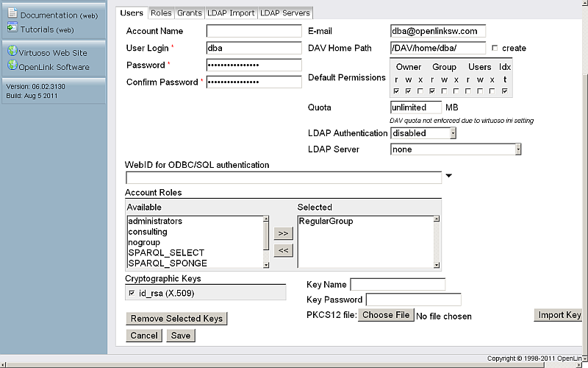Click the OpenLink Software globe icon
The height and width of the screenshot is (368, 588).
tap(12, 66)
